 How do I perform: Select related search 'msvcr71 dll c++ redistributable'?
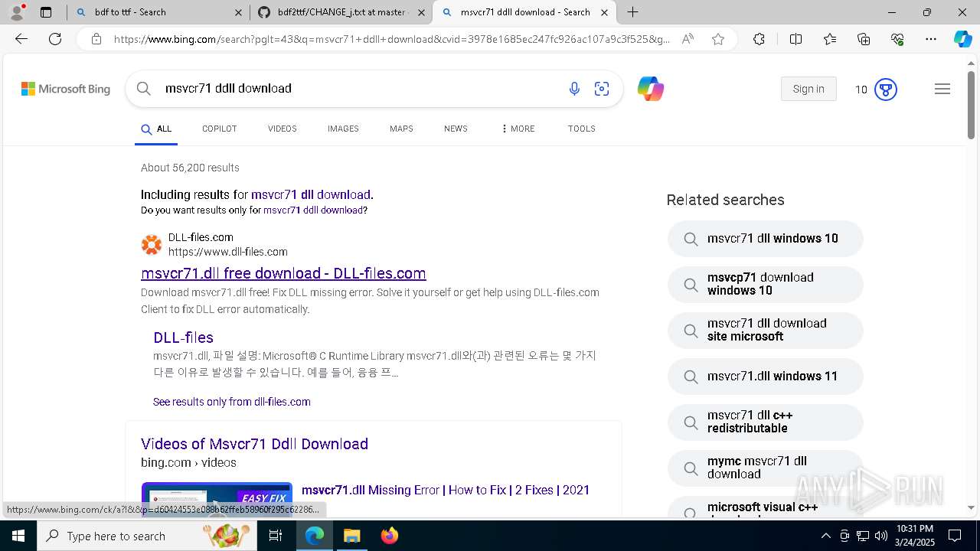tap(766, 422)
